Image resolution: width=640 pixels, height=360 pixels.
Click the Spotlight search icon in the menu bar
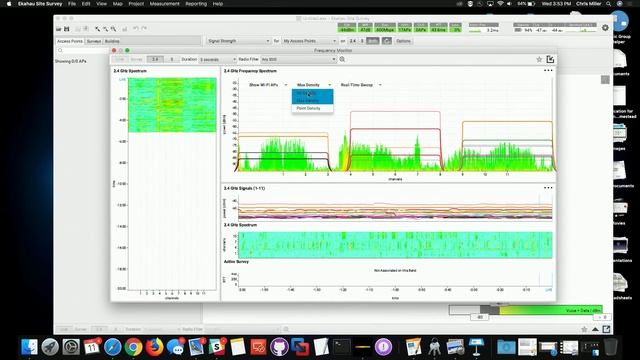tap(609, 4)
